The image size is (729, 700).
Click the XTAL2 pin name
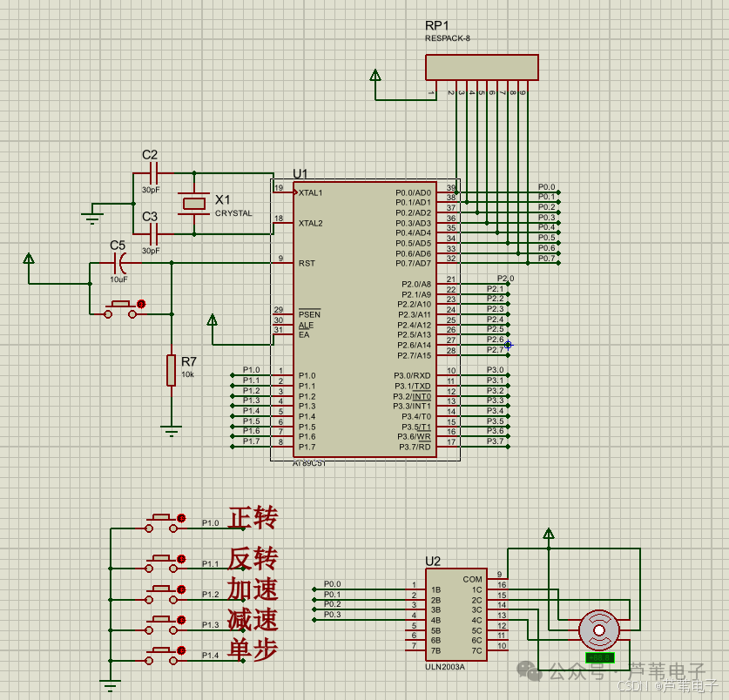310,223
